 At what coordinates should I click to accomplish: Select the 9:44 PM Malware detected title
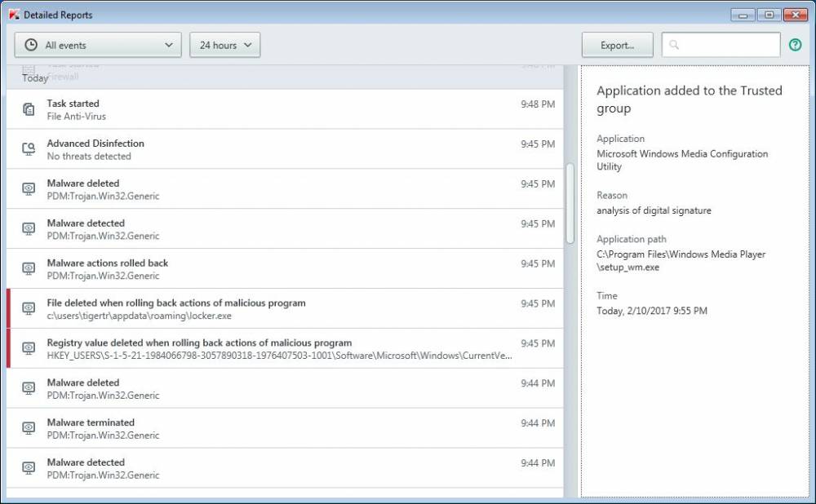(86, 462)
